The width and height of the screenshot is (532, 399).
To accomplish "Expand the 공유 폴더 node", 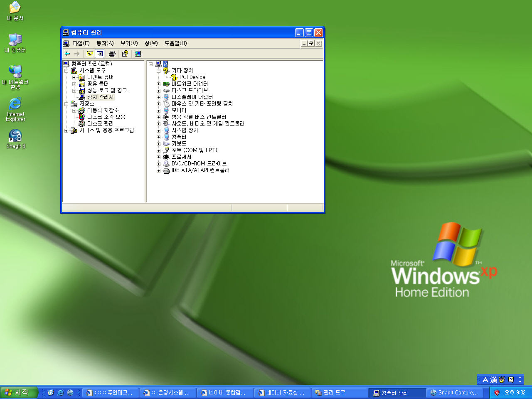I will point(74,84).
